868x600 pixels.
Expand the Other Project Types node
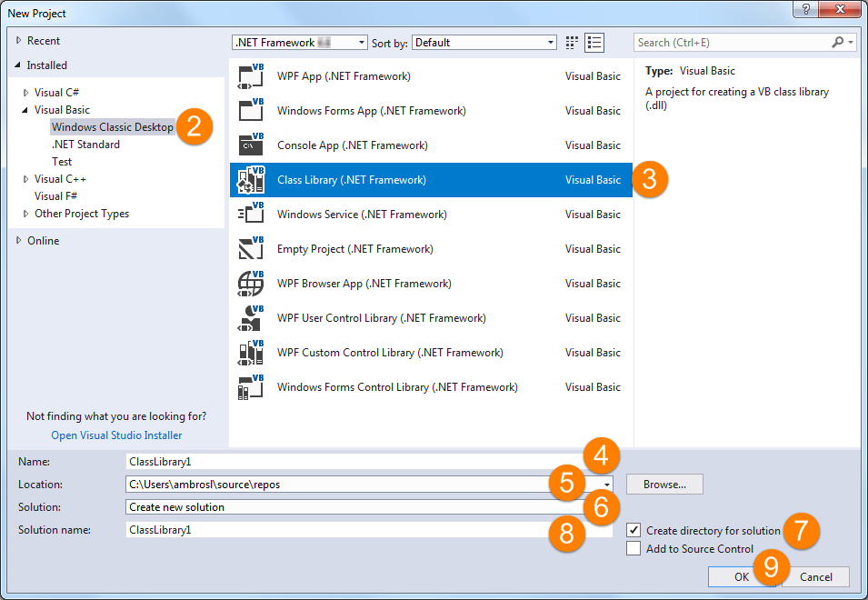coord(26,214)
